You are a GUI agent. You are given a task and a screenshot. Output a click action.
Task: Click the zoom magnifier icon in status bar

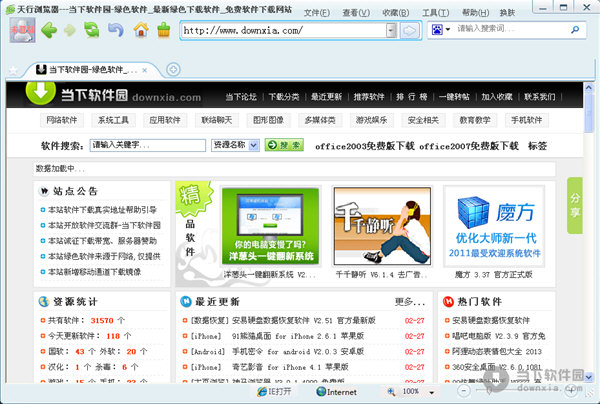[391, 391]
